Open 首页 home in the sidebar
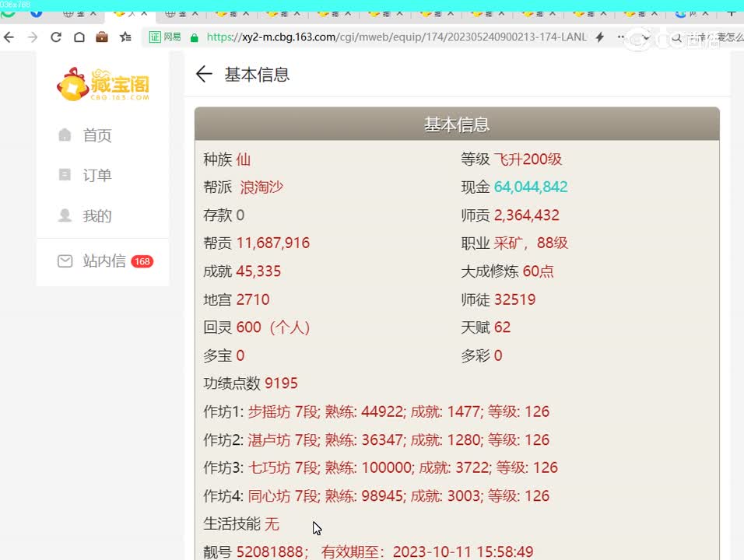Screen dimensions: 744x560 (97, 135)
